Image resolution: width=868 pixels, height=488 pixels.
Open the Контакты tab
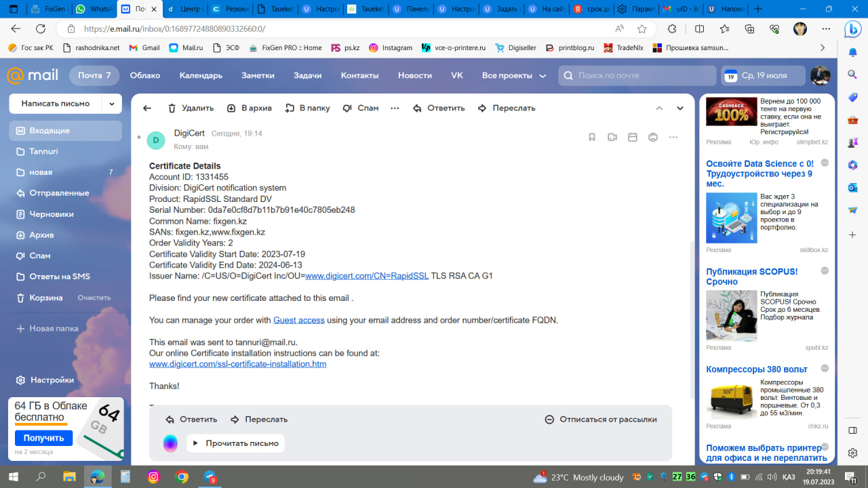(359, 76)
